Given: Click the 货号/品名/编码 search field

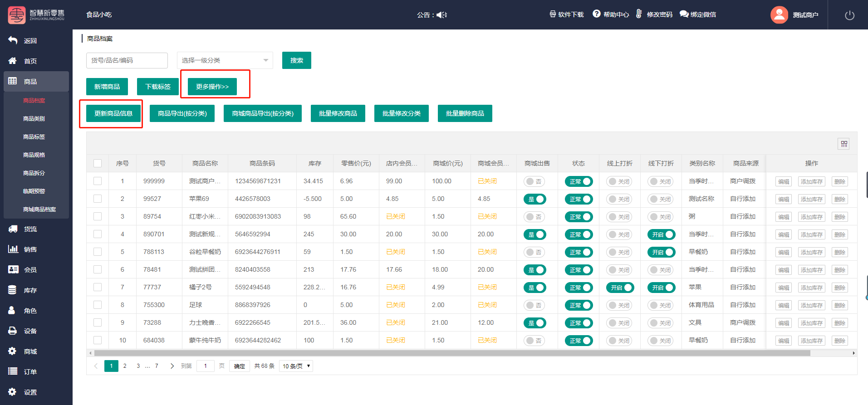Looking at the screenshot, I should point(127,60).
